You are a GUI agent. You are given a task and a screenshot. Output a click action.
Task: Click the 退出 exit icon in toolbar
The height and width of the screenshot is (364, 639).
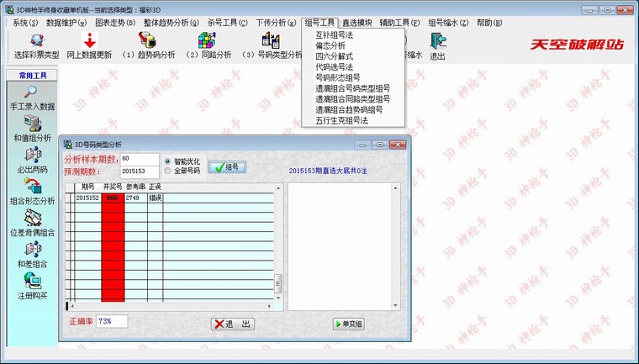pos(437,42)
